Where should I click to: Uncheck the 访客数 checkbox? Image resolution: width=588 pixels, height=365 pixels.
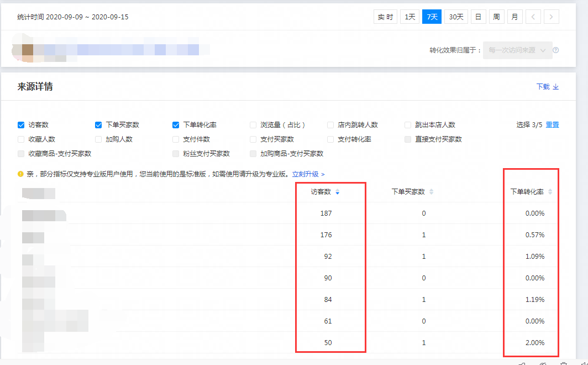(x=21, y=125)
